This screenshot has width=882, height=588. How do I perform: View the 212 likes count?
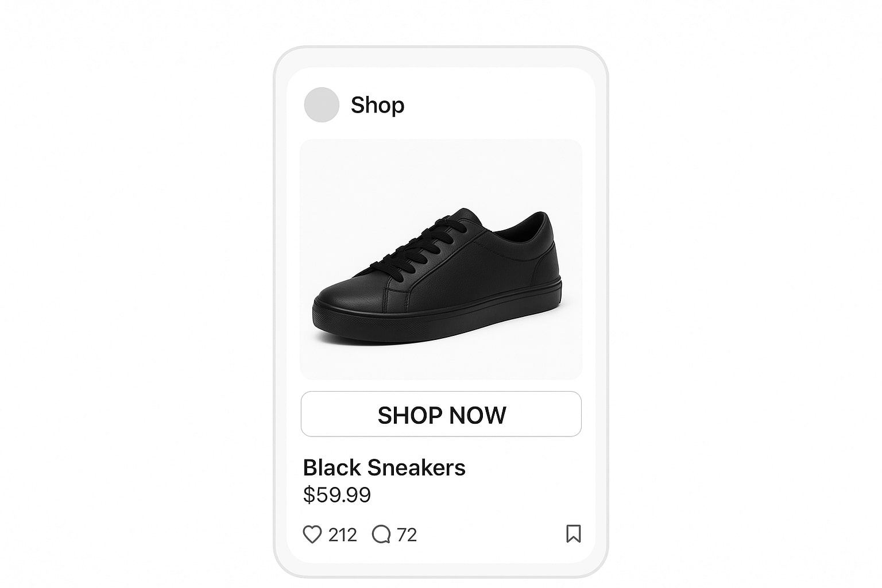click(343, 535)
